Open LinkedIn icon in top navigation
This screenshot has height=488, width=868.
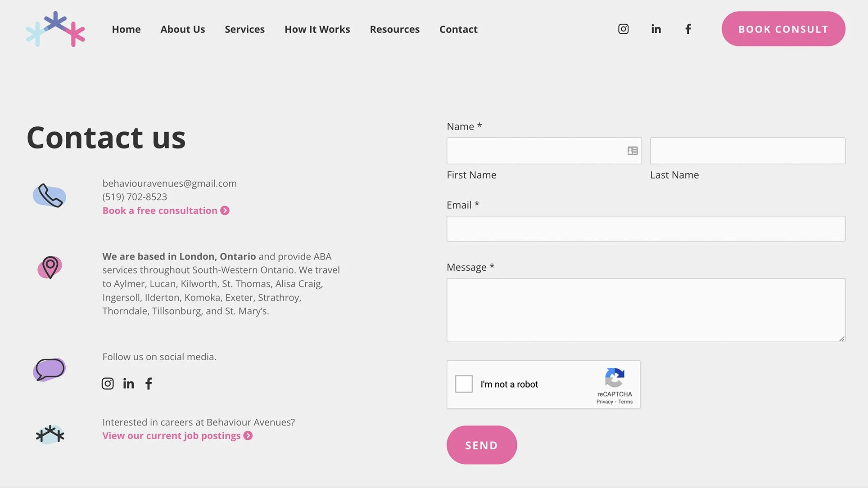click(x=656, y=29)
